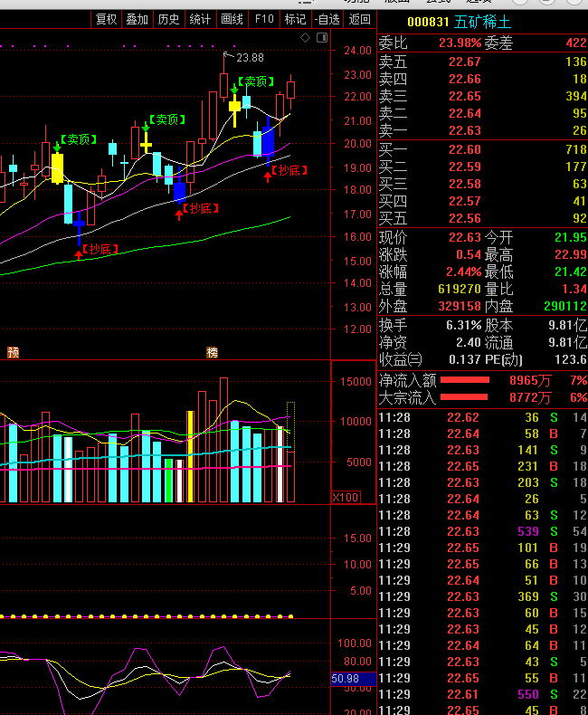Select the tick trade with volume 539
The image size is (588, 715).
click(x=483, y=531)
